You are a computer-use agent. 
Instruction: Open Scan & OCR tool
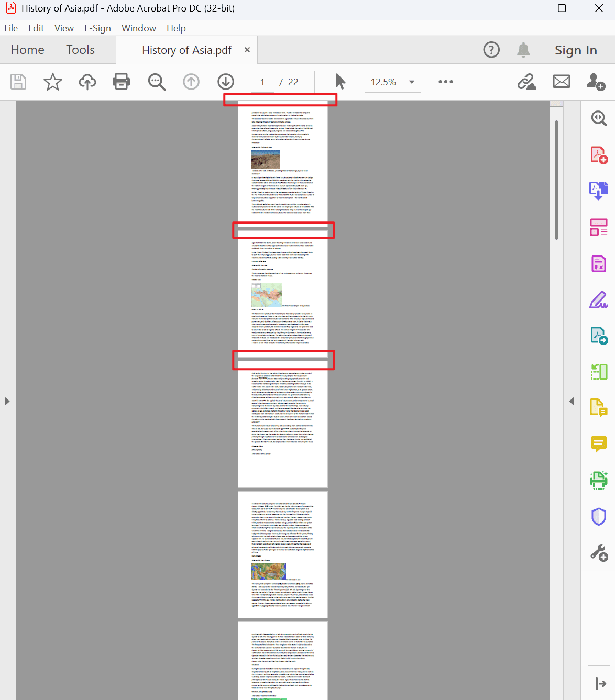599,480
